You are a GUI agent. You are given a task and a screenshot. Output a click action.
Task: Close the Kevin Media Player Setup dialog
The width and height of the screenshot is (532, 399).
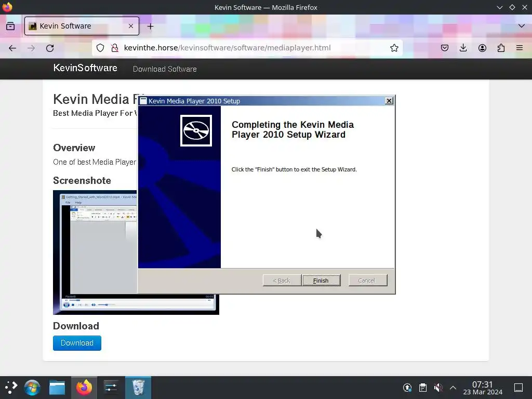point(389,101)
